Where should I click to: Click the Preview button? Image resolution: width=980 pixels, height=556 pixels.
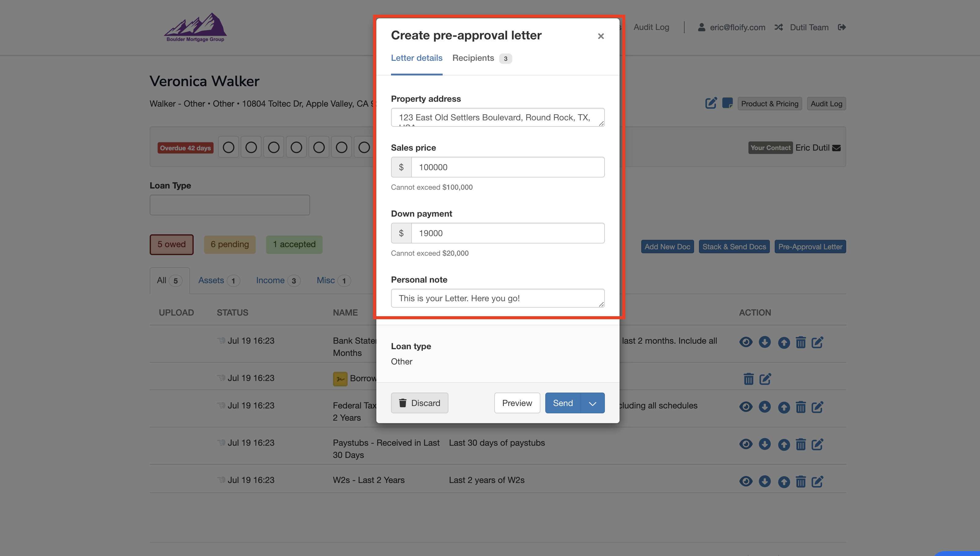pos(517,403)
